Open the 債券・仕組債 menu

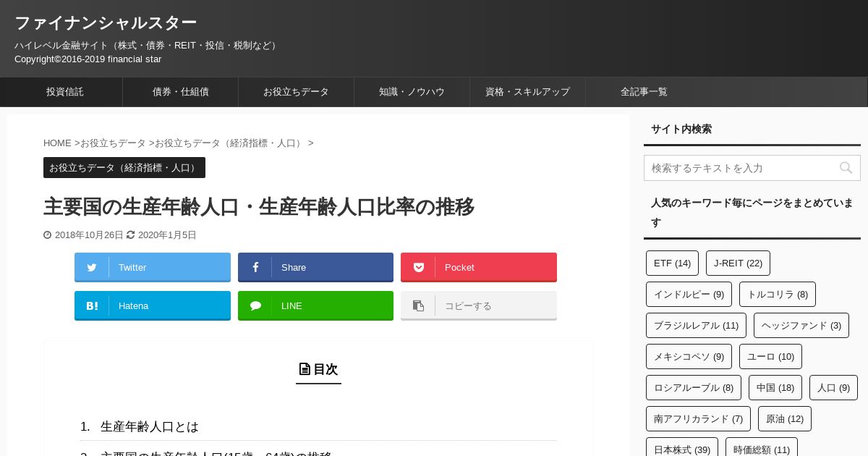[x=181, y=92]
